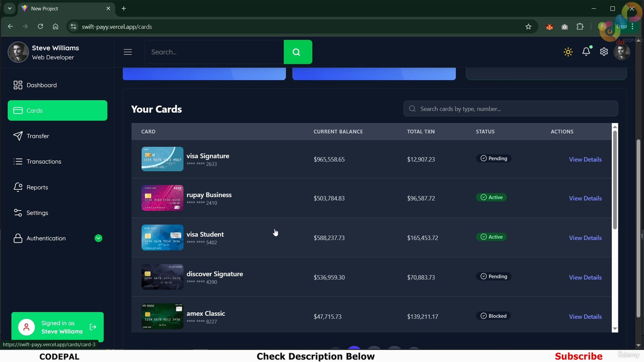
Task: Click balance $965,558.65
Action: pyautogui.click(x=329, y=159)
